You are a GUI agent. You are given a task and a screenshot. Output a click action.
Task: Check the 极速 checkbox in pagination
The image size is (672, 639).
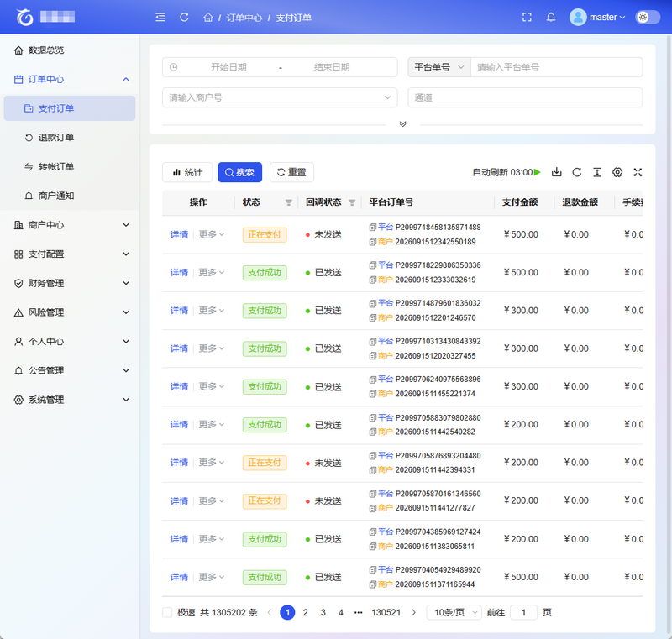click(x=167, y=612)
